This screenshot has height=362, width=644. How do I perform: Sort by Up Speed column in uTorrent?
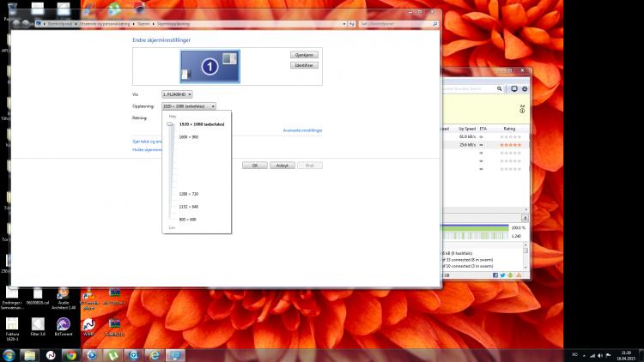tap(467, 129)
